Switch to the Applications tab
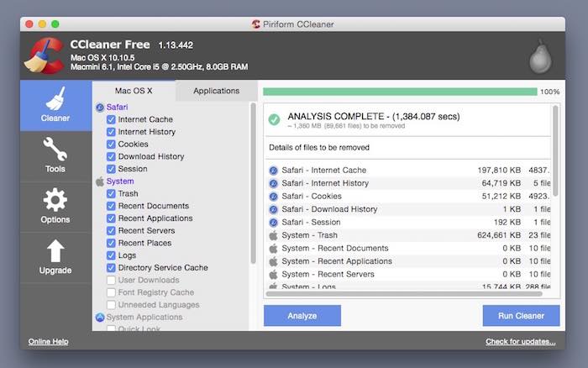Image resolution: width=588 pixels, height=368 pixels. 217,91
